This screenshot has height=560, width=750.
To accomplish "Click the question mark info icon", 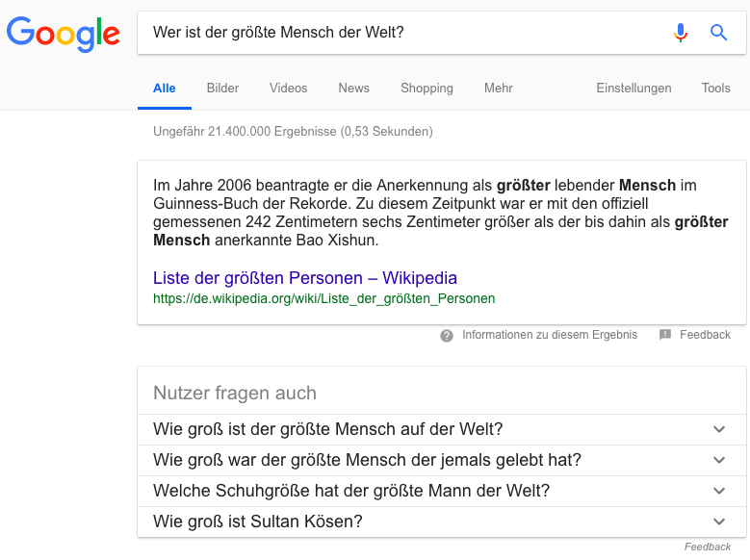I will click(447, 336).
